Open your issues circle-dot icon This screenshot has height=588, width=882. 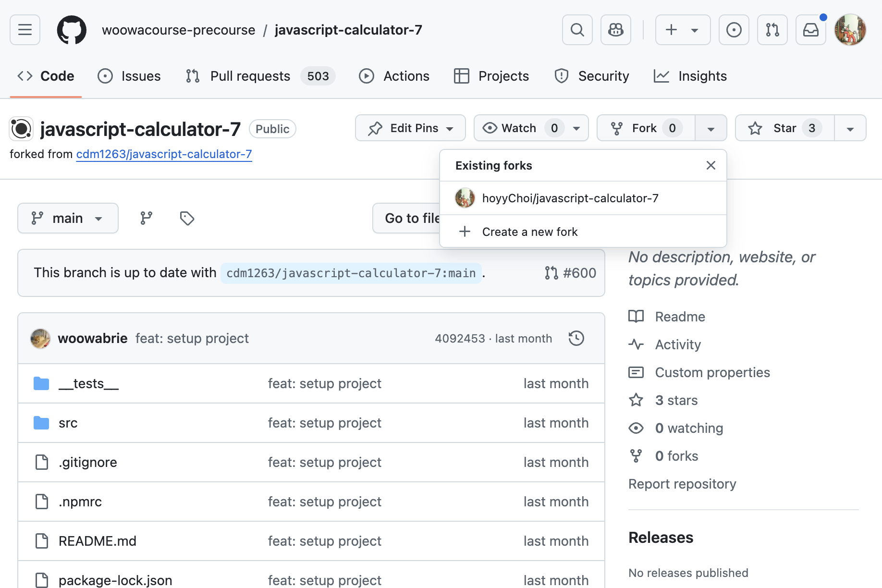734,30
